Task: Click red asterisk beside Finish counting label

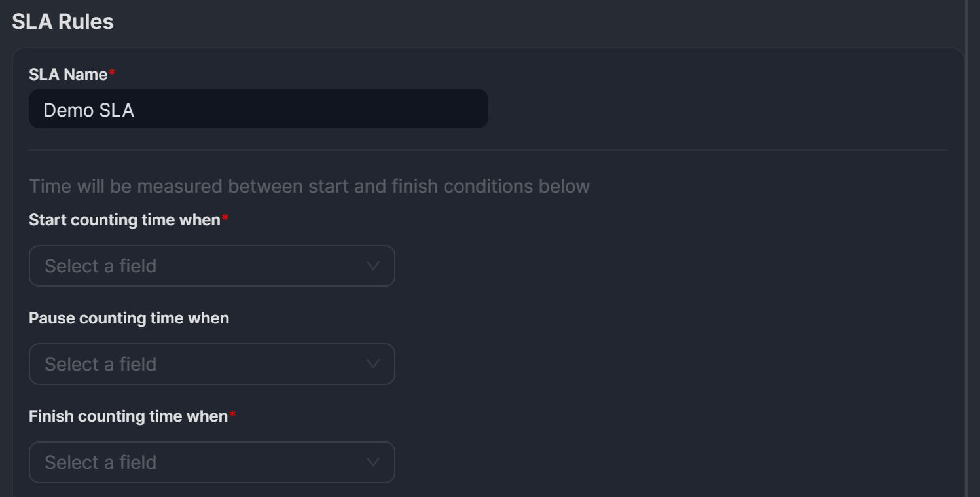Action: click(x=232, y=415)
